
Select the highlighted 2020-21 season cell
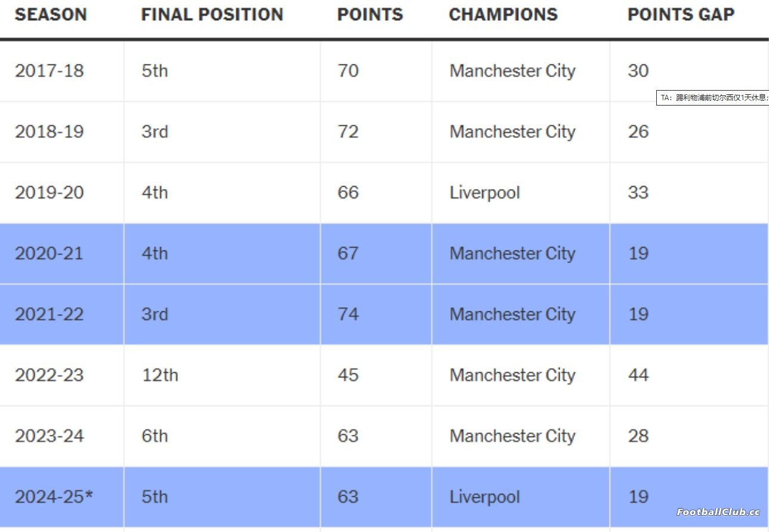61,253
